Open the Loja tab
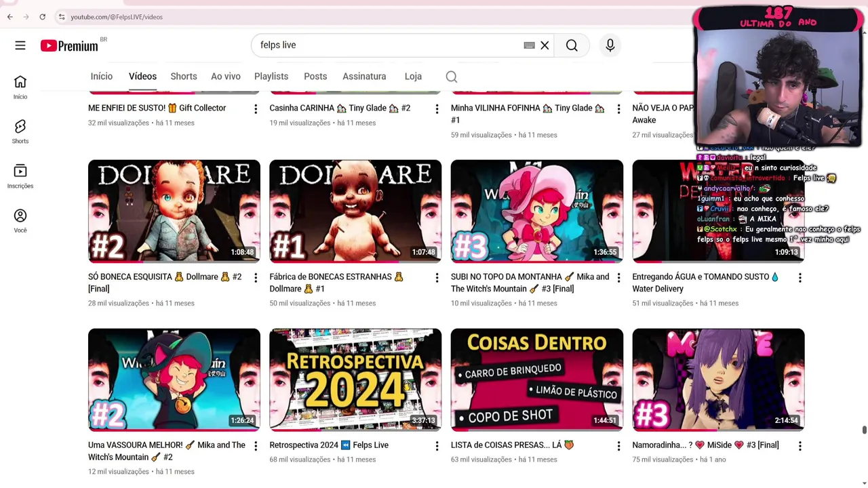 tap(413, 77)
